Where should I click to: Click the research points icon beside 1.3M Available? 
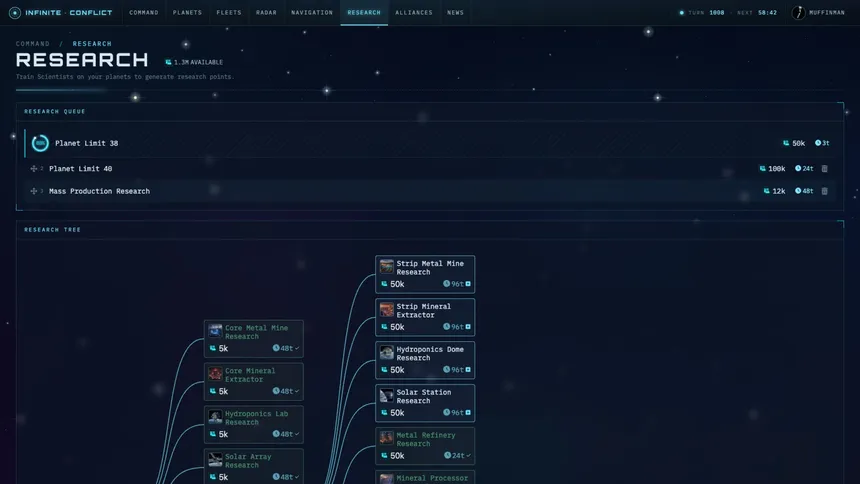coord(168,63)
